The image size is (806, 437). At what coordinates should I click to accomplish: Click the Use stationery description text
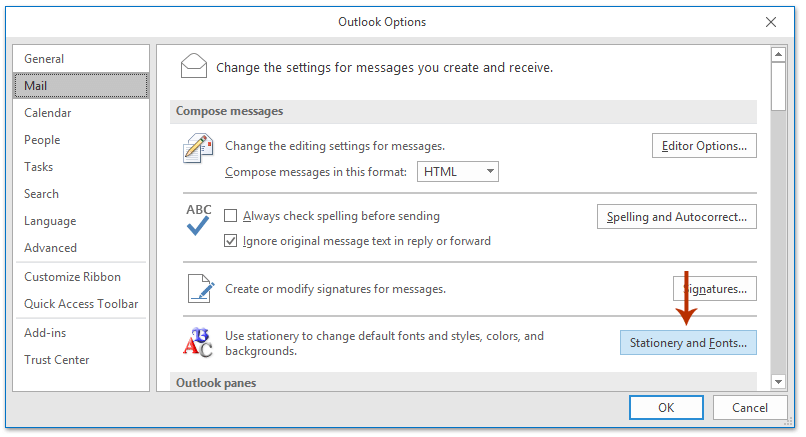click(384, 343)
